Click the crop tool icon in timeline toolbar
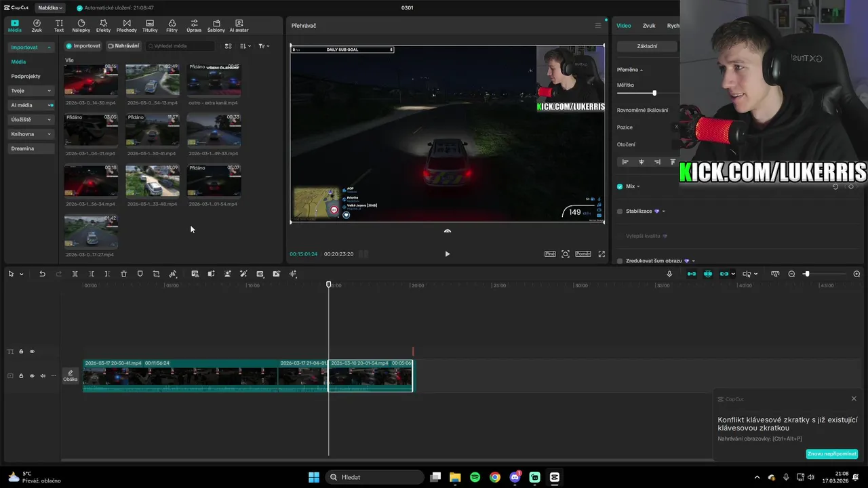 click(x=156, y=274)
